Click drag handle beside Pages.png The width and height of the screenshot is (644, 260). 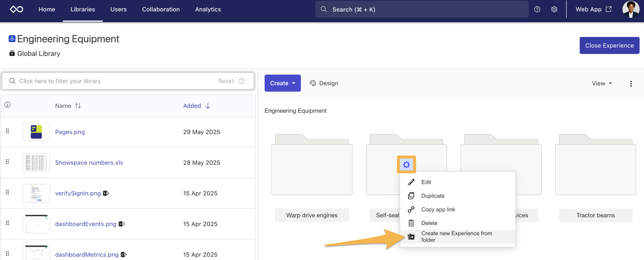point(7,131)
